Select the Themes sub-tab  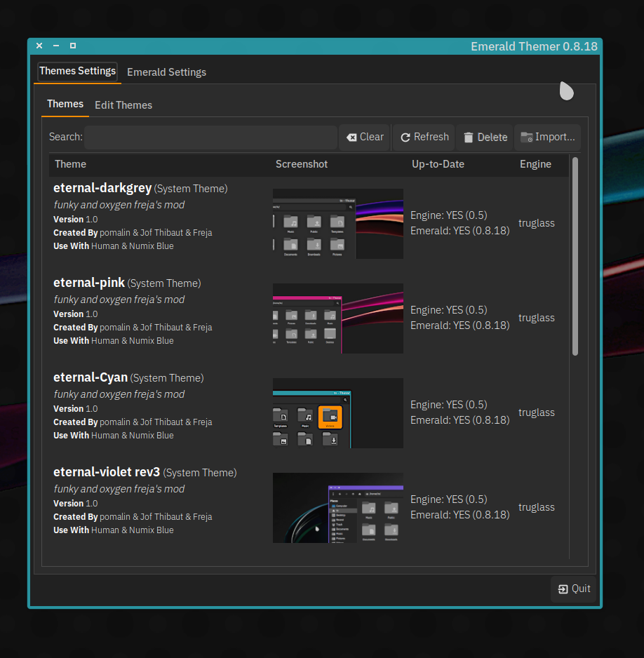[x=65, y=104]
